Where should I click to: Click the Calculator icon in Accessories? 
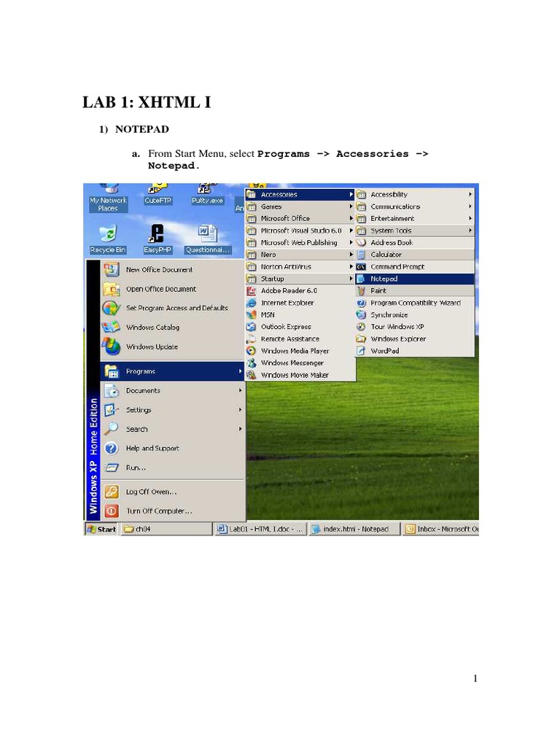coord(362,255)
